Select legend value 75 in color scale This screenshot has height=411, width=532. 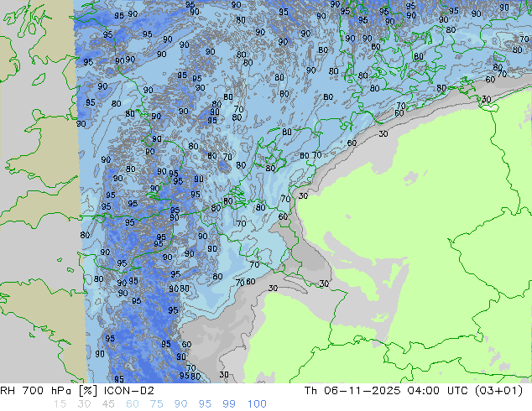[156, 404]
